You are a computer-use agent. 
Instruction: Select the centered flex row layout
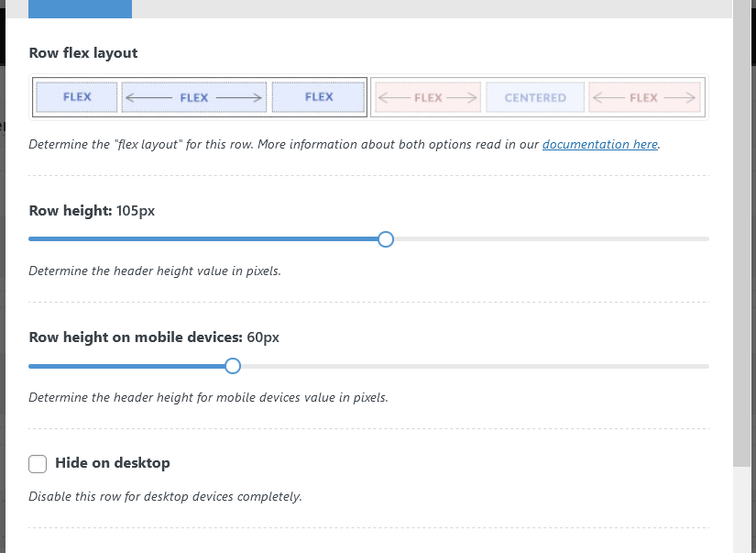coord(538,97)
